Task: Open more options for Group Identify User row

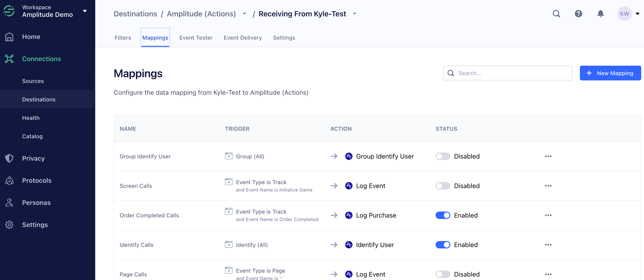Action: point(548,156)
